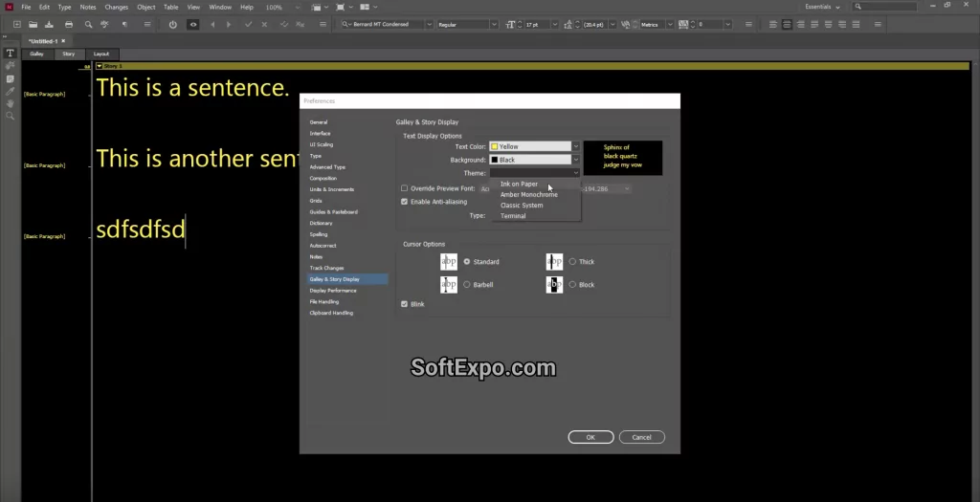Click the yellow Text Color swatch
Screen dimensions: 980x502
click(495, 146)
